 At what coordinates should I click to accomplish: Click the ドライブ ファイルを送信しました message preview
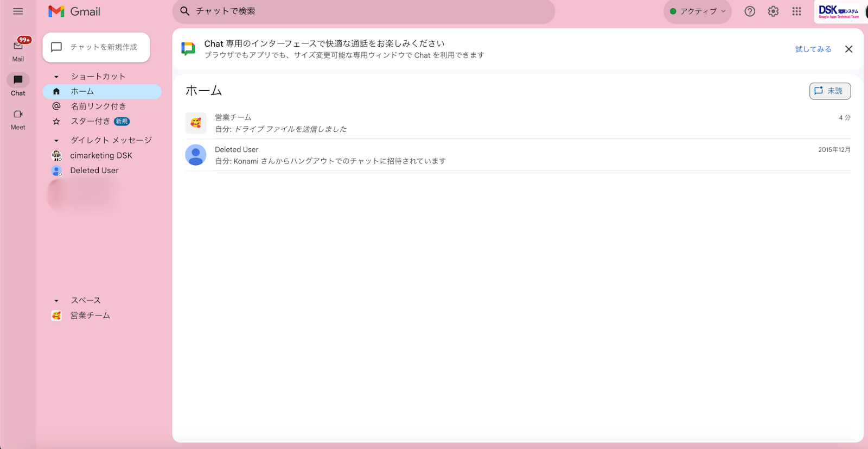[x=290, y=129]
